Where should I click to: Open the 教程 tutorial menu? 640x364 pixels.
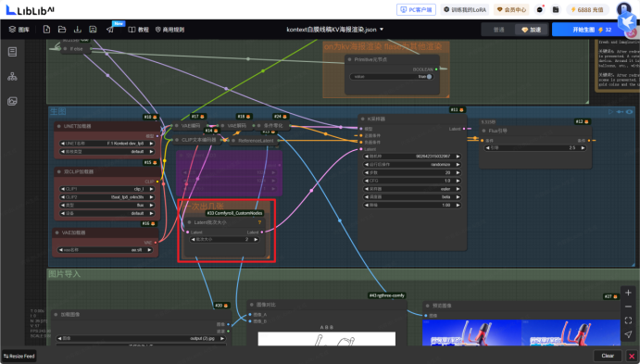(x=139, y=30)
